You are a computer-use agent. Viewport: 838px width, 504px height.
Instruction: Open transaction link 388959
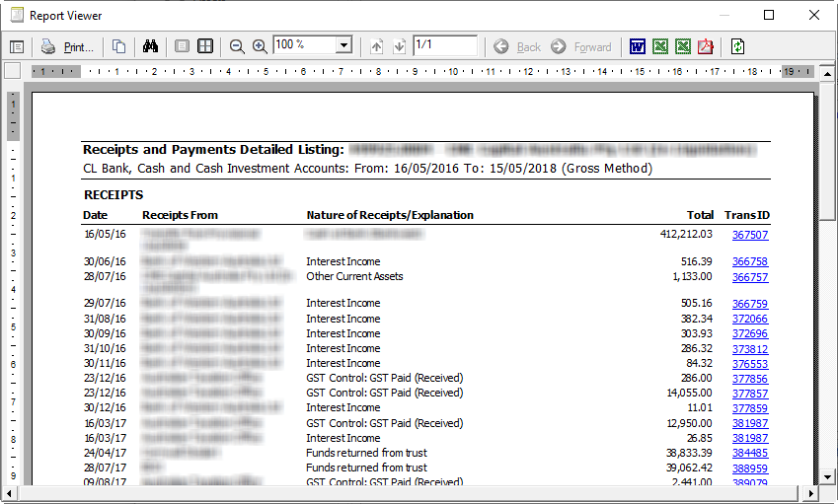pyautogui.click(x=749, y=468)
